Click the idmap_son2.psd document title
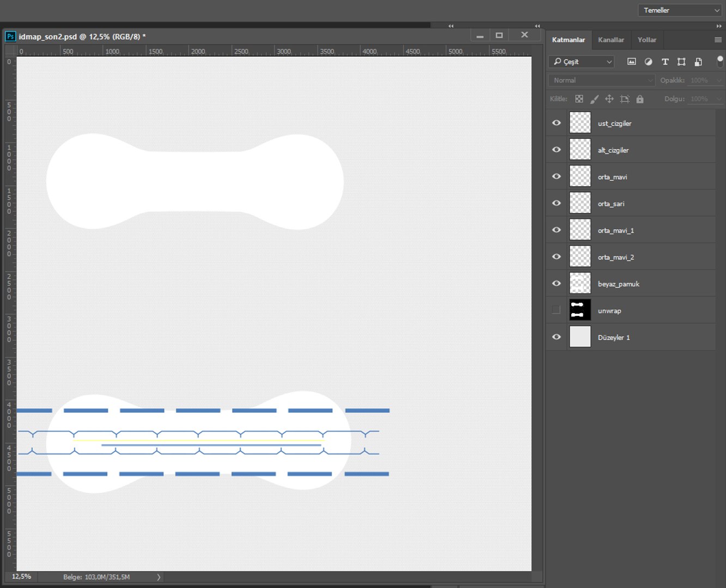Image resolution: width=726 pixels, height=588 pixels. coord(82,36)
